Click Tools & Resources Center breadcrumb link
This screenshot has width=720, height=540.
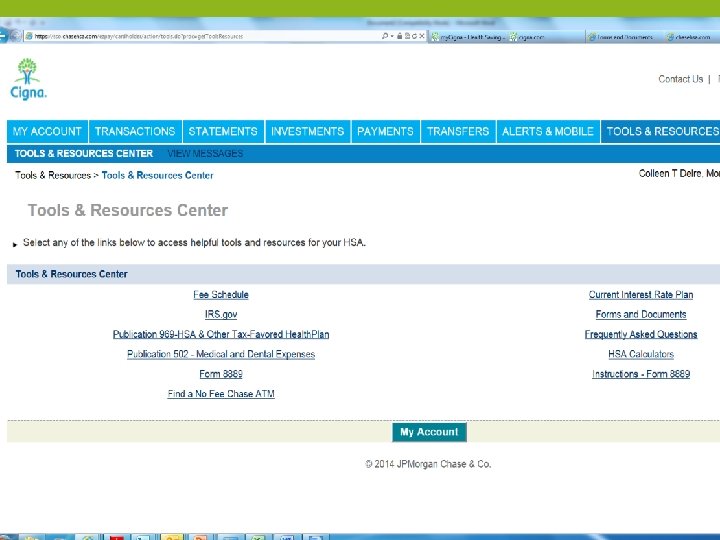pyautogui.click(x=158, y=175)
